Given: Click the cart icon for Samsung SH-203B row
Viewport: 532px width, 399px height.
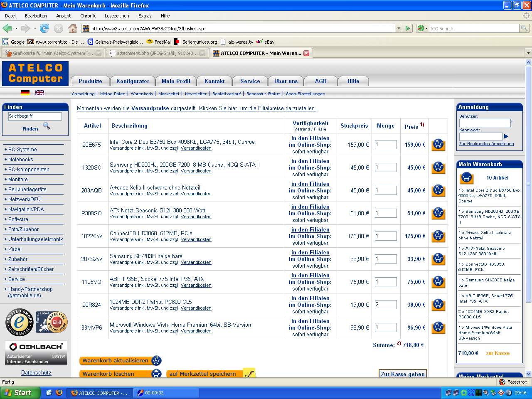Looking at the screenshot, I should click(x=438, y=259).
